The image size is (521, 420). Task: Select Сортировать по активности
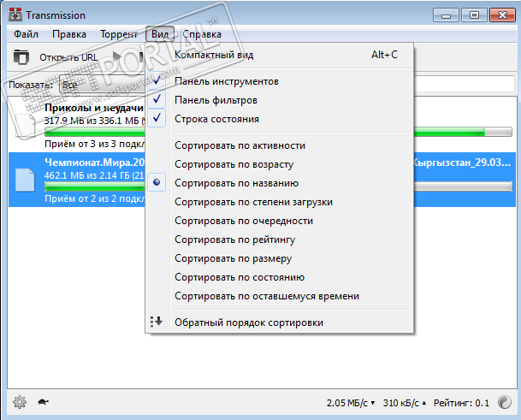(x=280, y=145)
